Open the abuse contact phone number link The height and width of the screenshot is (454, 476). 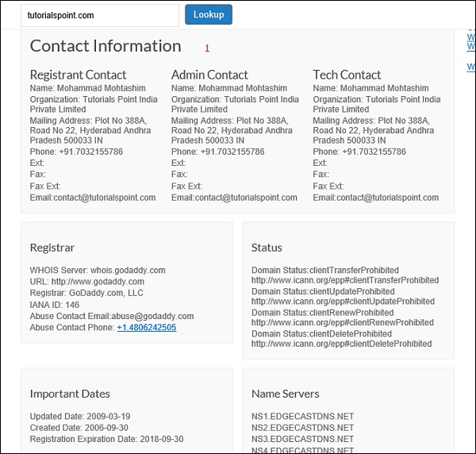147,328
